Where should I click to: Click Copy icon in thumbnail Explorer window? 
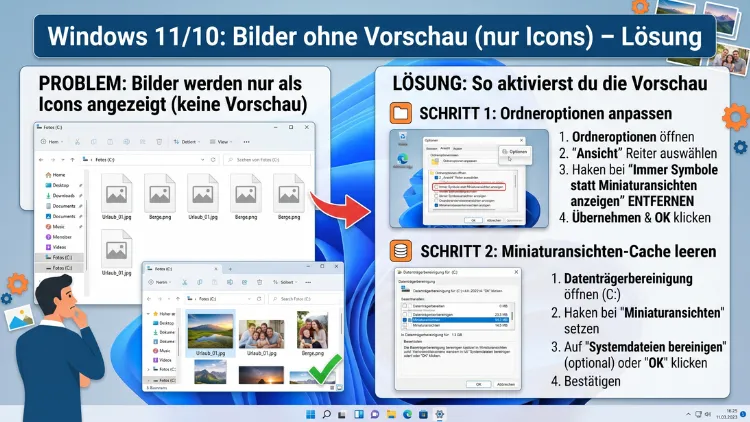coord(199,282)
